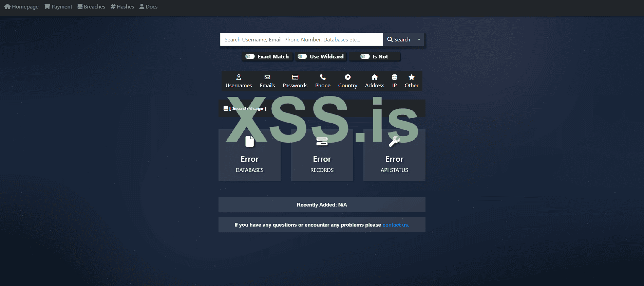This screenshot has height=286, width=644.
Task: Select the Other star icon
Action: 412,77
